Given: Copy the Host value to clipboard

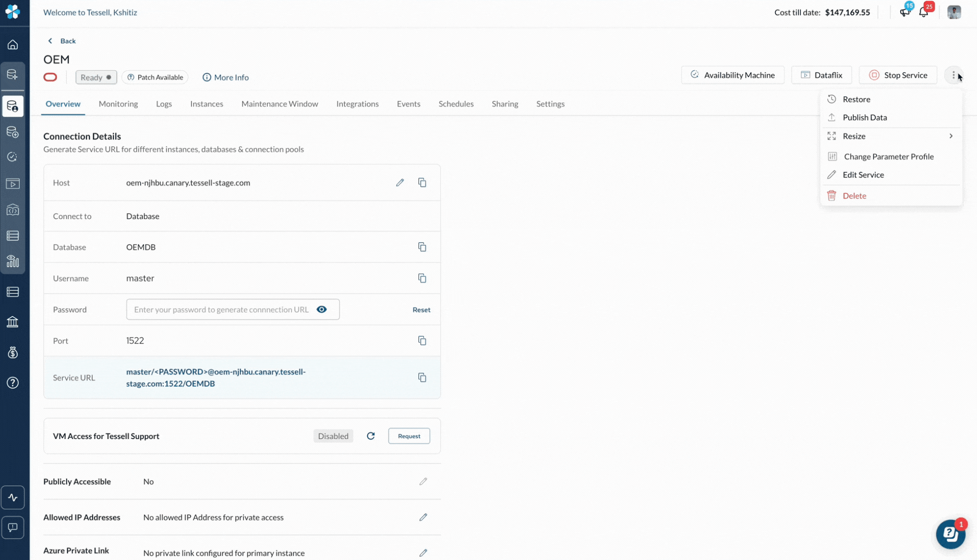Looking at the screenshot, I should point(422,182).
